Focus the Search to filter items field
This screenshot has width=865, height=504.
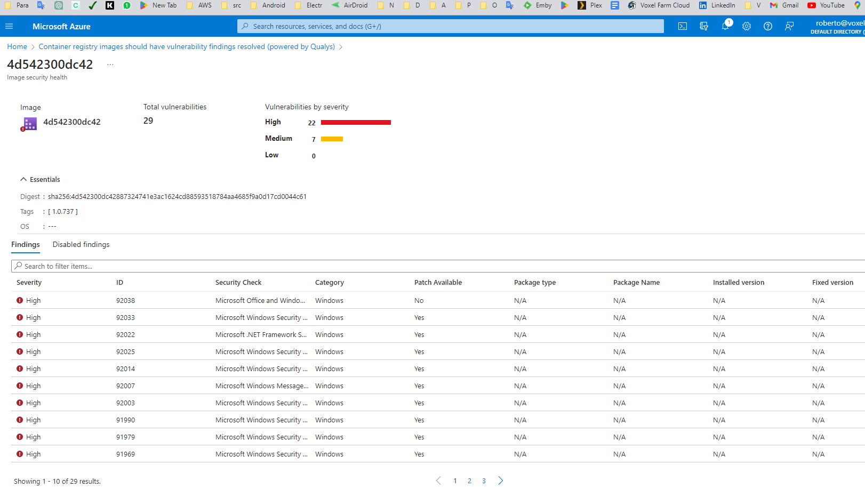[x=438, y=266]
